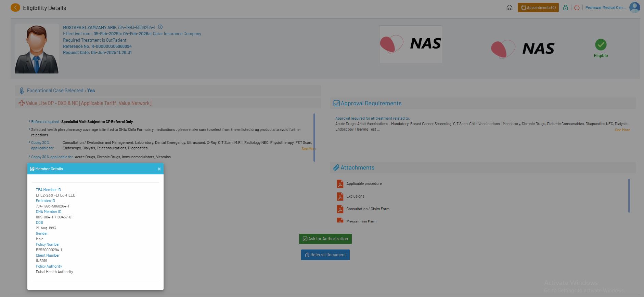The image size is (644, 297).
Task: Open the Referral Document button
Action: click(x=325, y=255)
